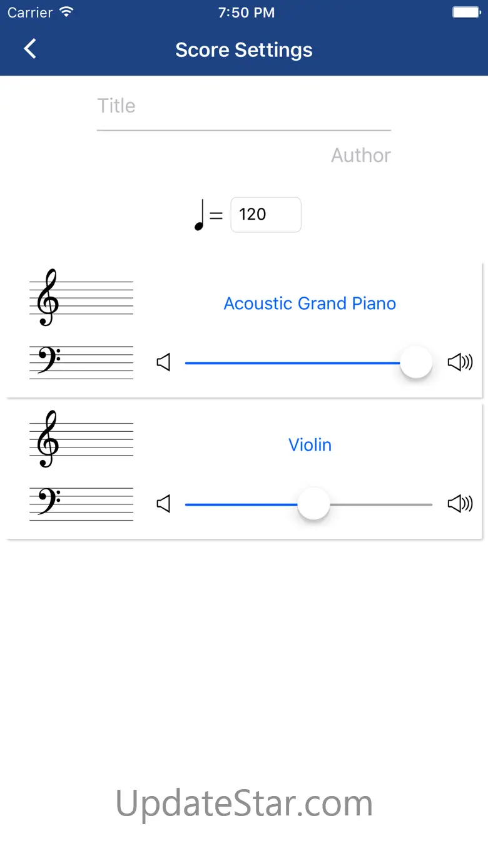Click the grey section of Violin volume track
Screen dimensions: 488x868
tap(382, 504)
